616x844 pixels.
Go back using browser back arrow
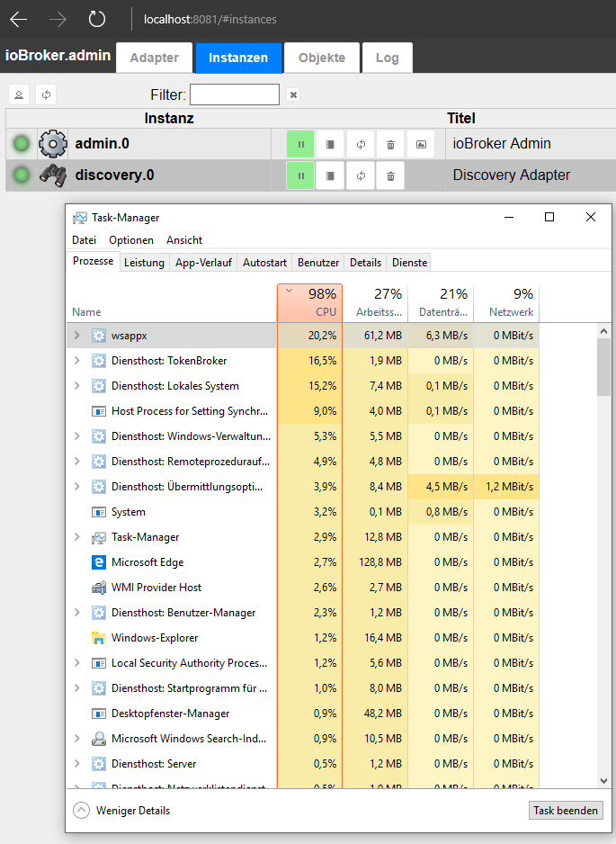coord(18,20)
